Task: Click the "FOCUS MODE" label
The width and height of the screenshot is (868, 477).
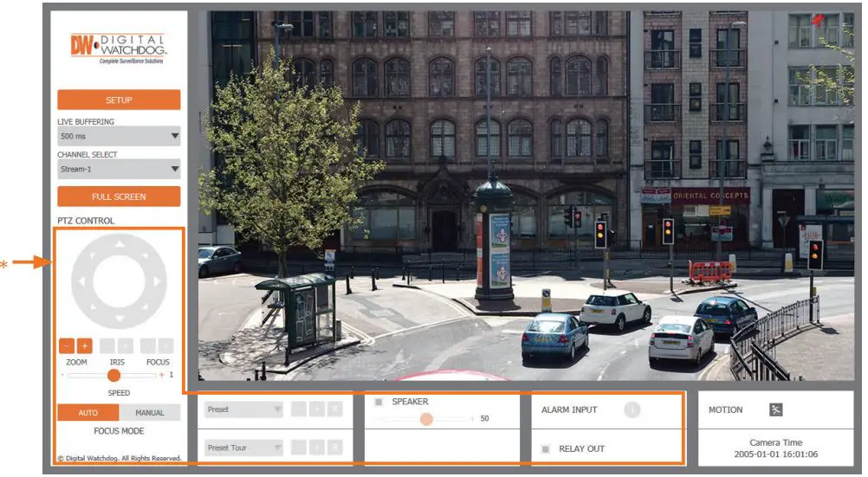Action: pos(119,430)
